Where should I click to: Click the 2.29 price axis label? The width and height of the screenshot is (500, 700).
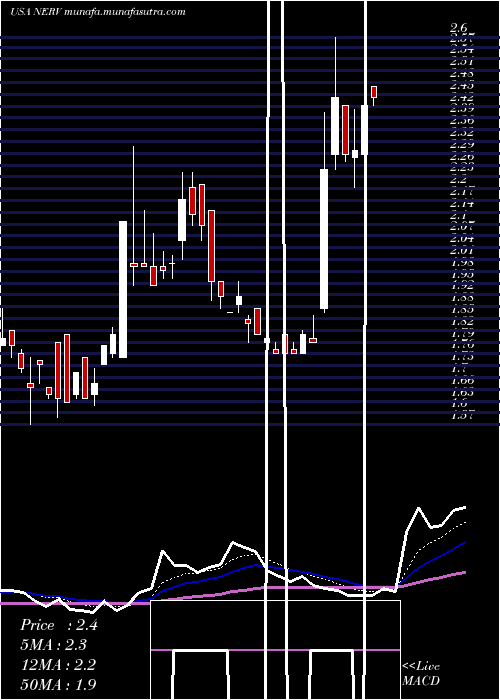point(462,145)
